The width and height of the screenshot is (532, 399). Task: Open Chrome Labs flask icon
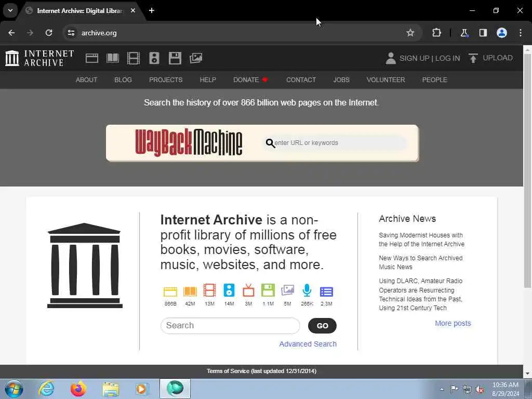click(x=464, y=33)
